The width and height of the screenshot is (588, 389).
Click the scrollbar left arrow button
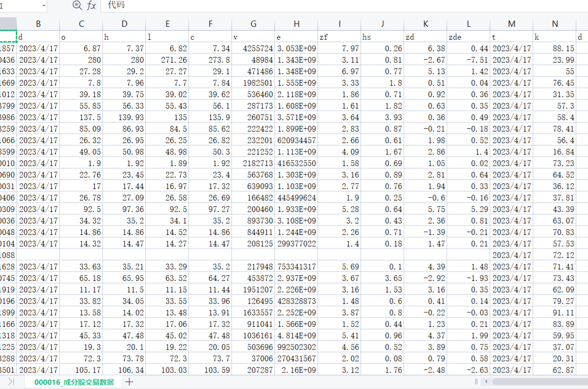click(x=486, y=381)
